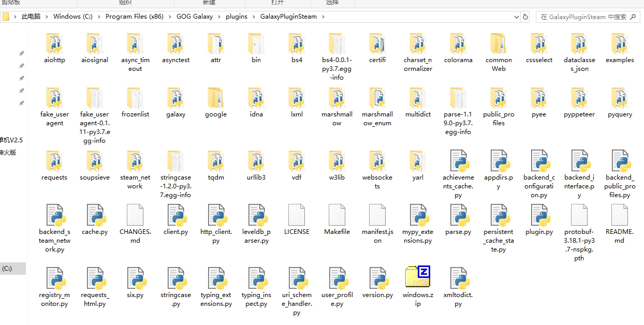644x325 pixels.
Task: Select the parse.py file
Action: point(458,220)
